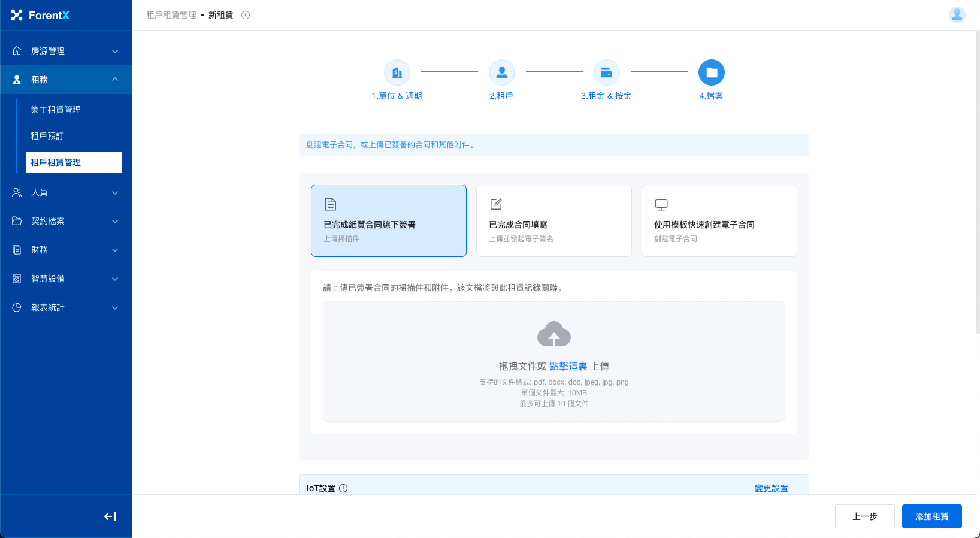Collapse sidebar with arrow icon
This screenshot has width=980, height=538.
[x=110, y=516]
